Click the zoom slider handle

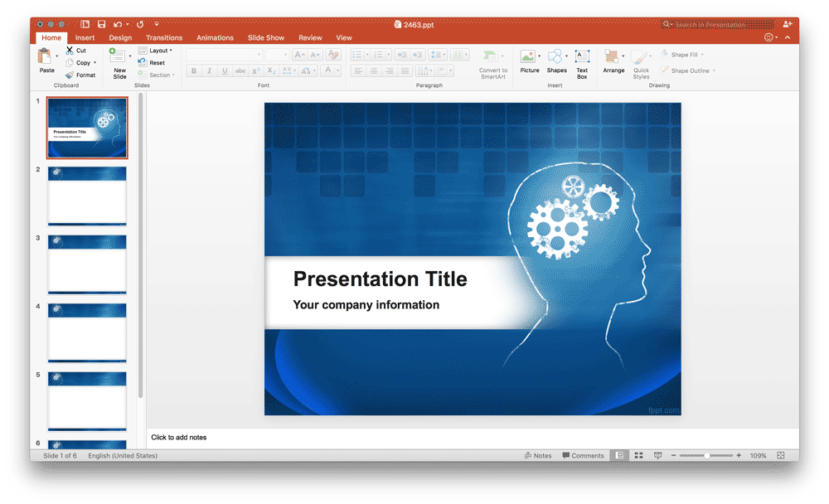coord(706,456)
